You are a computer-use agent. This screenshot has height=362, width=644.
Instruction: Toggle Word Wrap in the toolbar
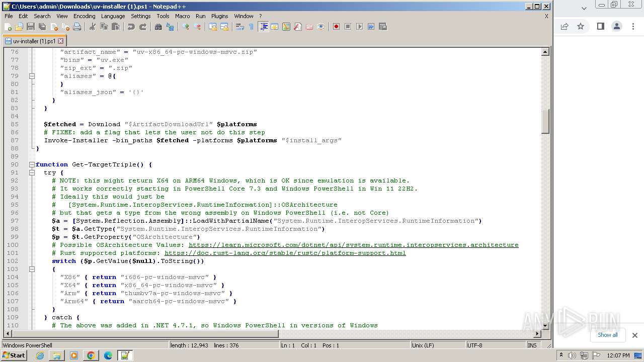pos(240,27)
